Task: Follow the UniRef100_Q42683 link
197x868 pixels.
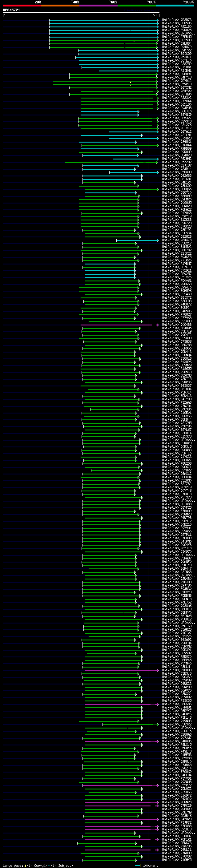Action: coord(176,176)
